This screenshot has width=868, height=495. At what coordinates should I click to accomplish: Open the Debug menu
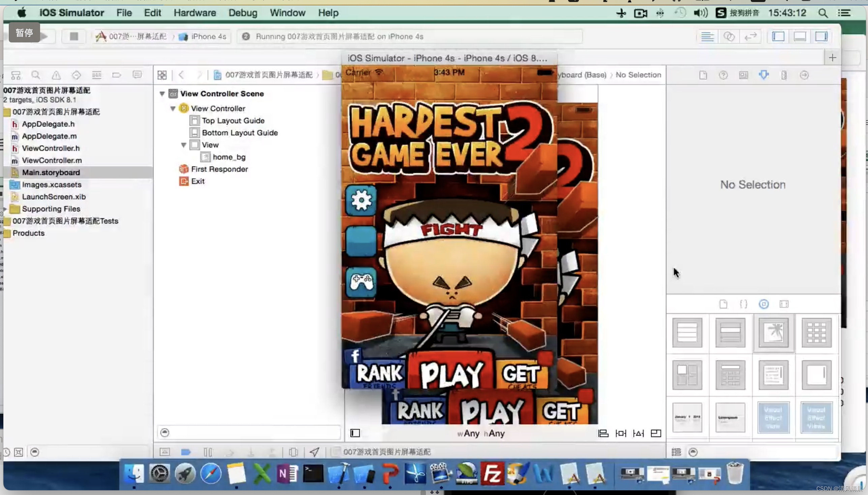243,13
